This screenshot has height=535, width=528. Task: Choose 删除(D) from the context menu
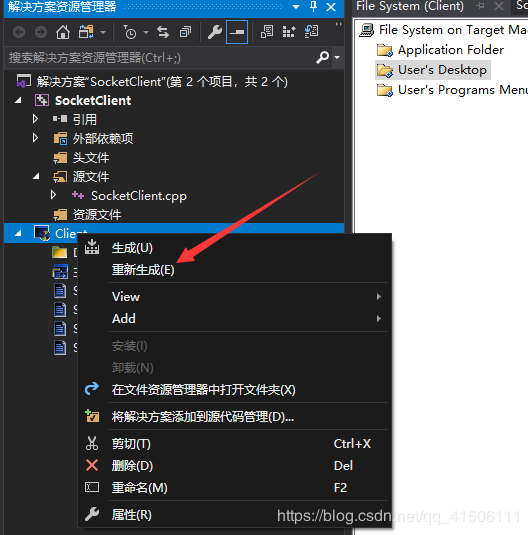click(235, 465)
